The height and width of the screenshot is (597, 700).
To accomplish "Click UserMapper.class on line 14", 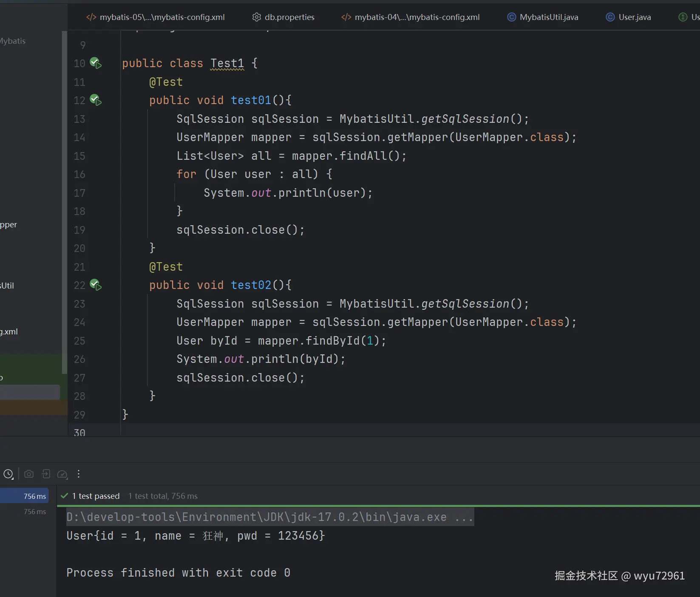I will coord(510,137).
